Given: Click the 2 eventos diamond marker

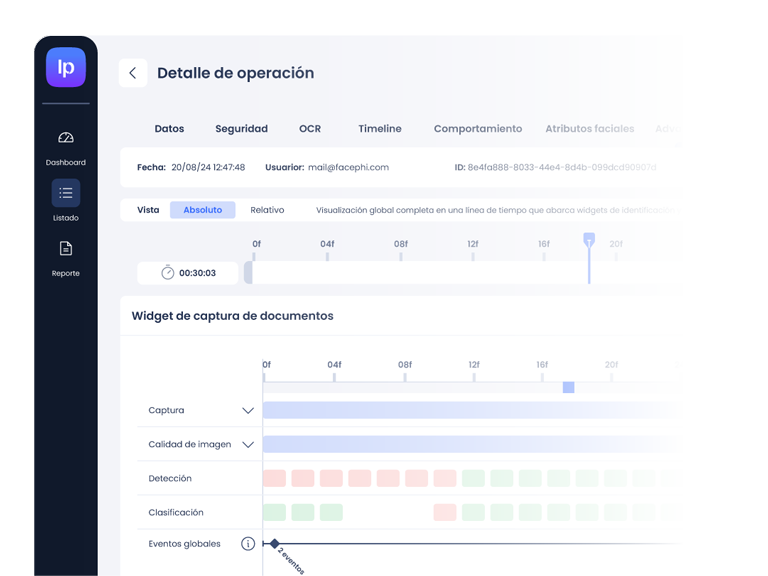Looking at the screenshot, I should 275,544.
